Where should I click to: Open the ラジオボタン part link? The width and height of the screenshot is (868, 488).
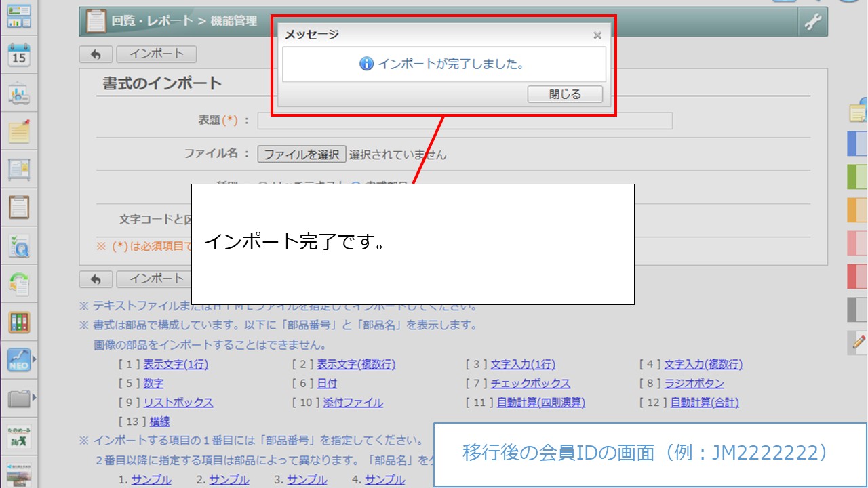pyautogui.click(x=694, y=384)
